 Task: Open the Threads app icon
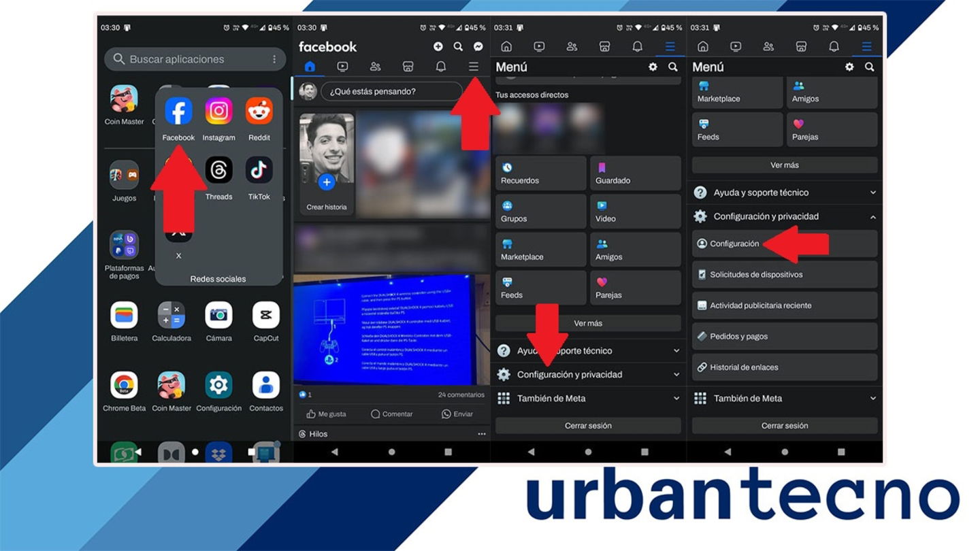click(x=218, y=170)
